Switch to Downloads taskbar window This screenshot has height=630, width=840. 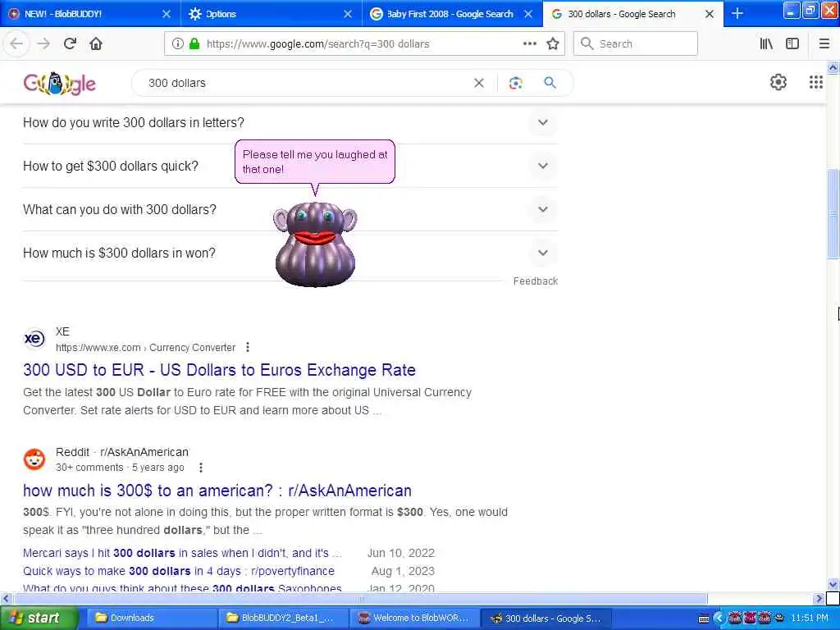[x=151, y=619]
